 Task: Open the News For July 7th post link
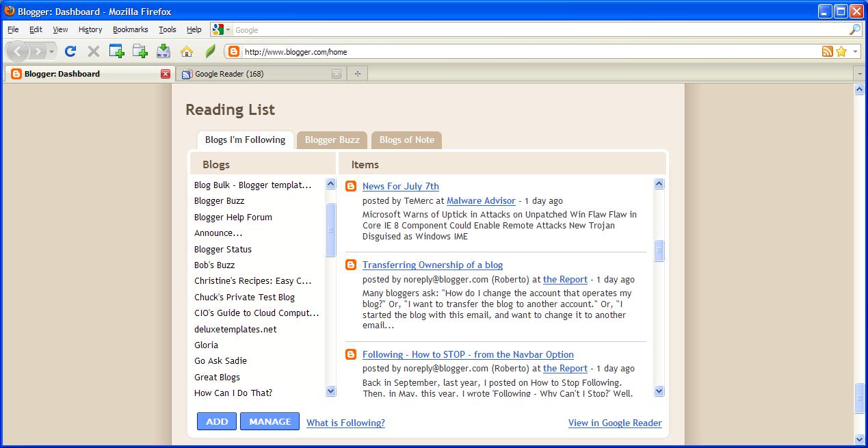click(401, 186)
